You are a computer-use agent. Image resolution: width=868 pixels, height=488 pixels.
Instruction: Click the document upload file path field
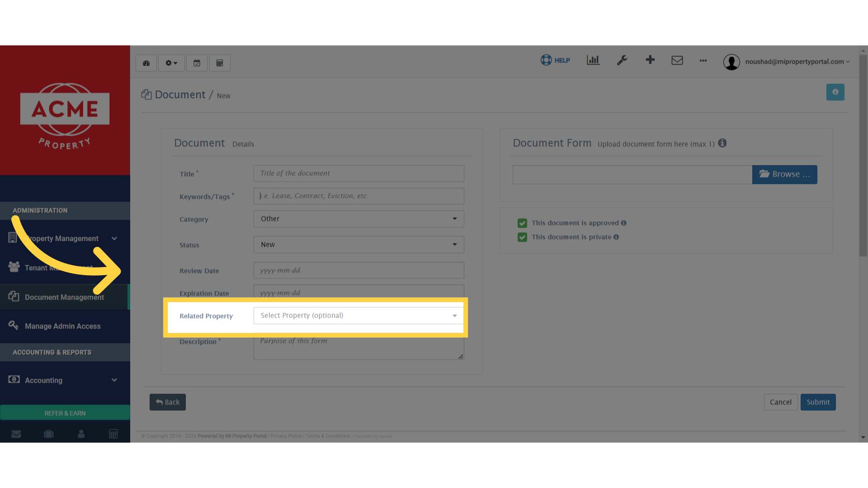click(x=632, y=174)
